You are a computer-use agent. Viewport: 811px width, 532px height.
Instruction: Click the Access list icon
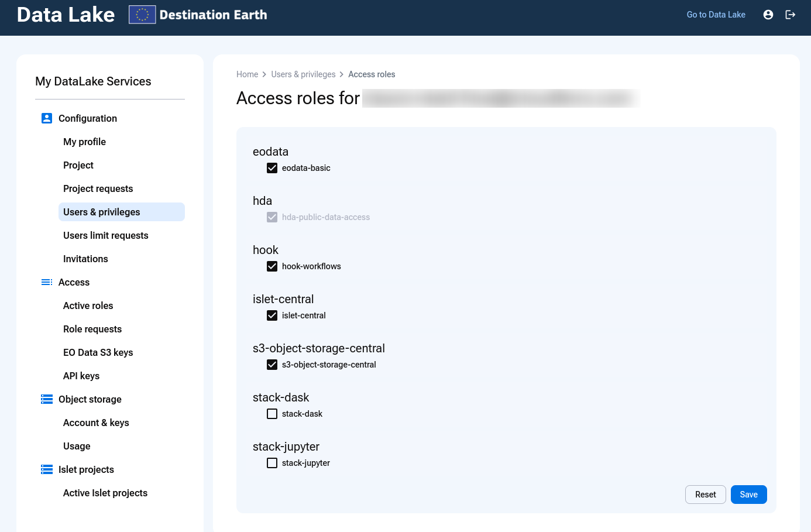47,282
